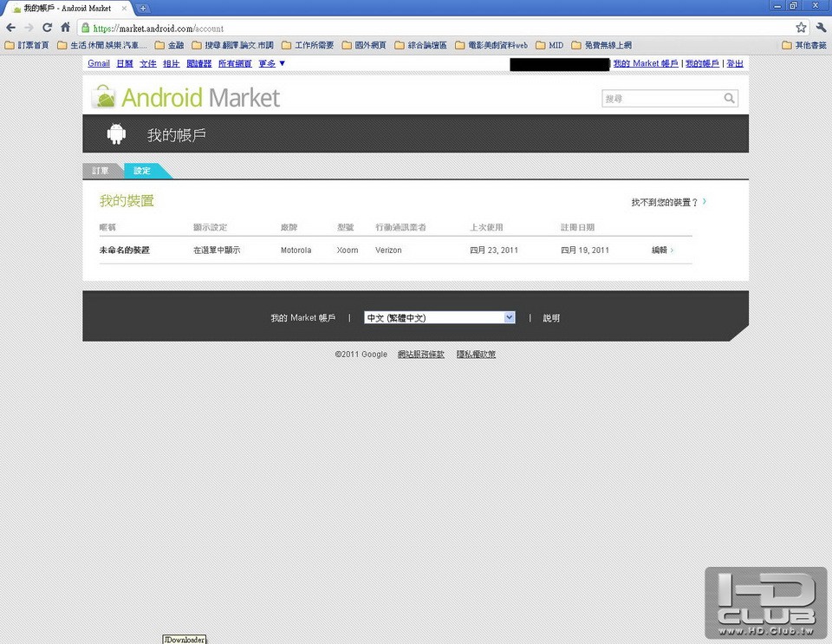The height and width of the screenshot is (644, 832).
Task: Open the 其他書籤 bookmarks folder
Action: point(804,45)
